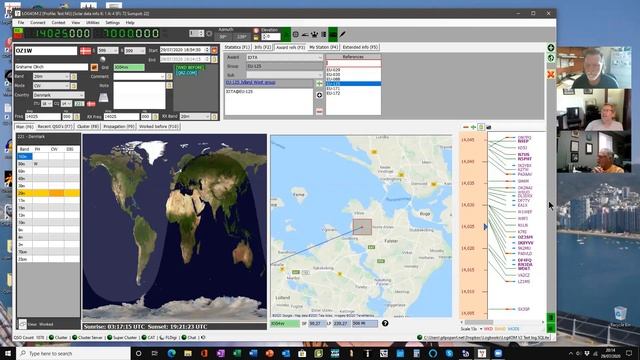
Task: Click the orange lookup icon beside the name field
Action: [94, 67]
